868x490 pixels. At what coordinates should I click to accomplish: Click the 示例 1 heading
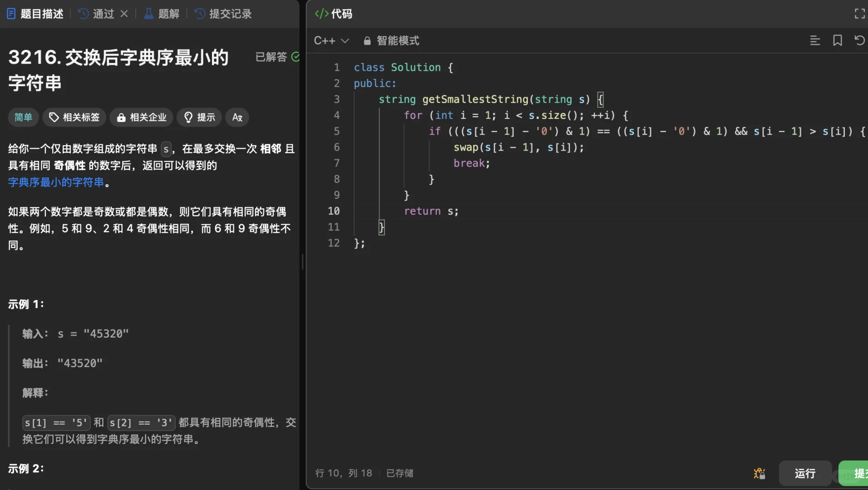pyautogui.click(x=26, y=304)
